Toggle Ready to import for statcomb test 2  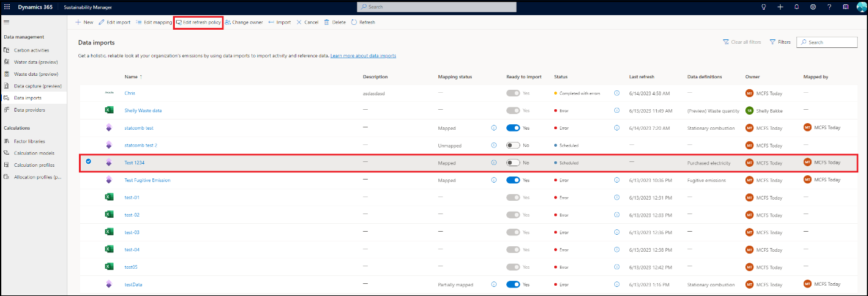(x=514, y=146)
